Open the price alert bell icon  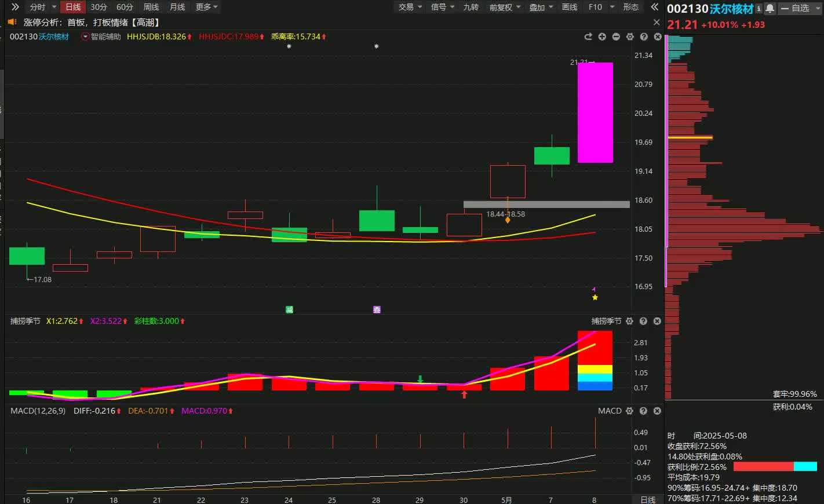click(x=770, y=8)
